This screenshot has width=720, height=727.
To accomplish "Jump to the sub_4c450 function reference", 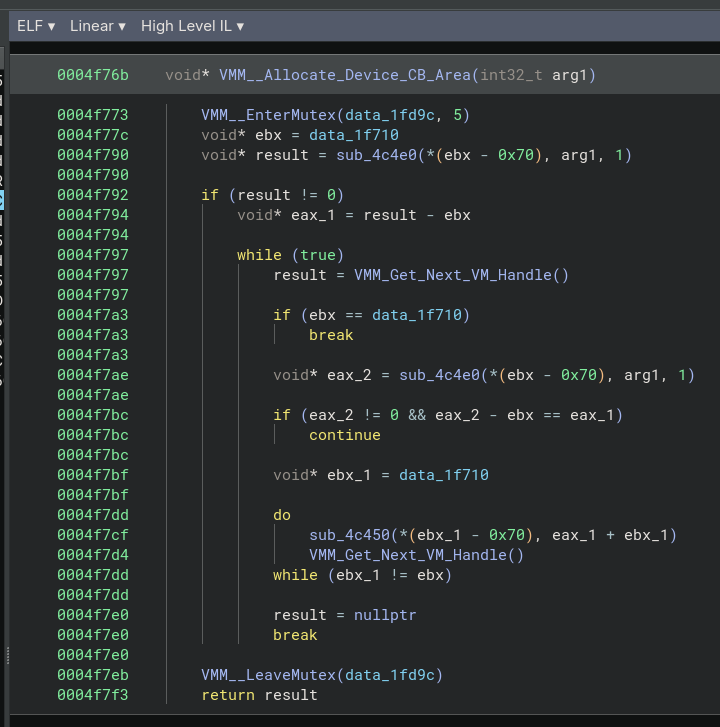I will [349, 535].
